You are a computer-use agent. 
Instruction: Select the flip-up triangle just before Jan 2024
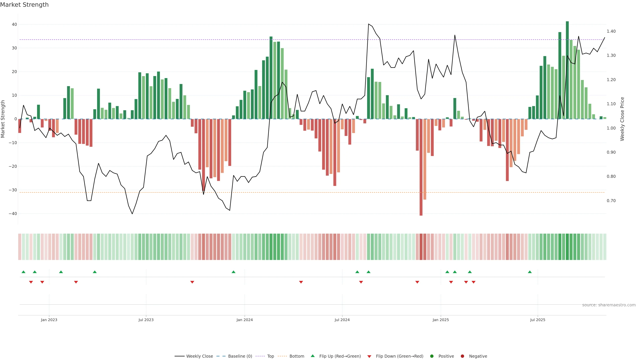pyautogui.click(x=233, y=272)
